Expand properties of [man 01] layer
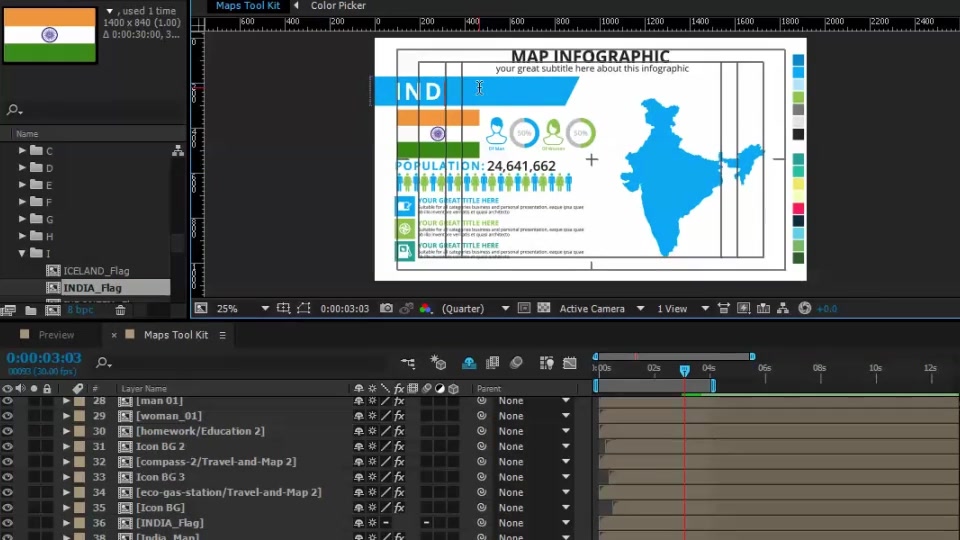Image resolution: width=960 pixels, height=540 pixels. (x=66, y=400)
